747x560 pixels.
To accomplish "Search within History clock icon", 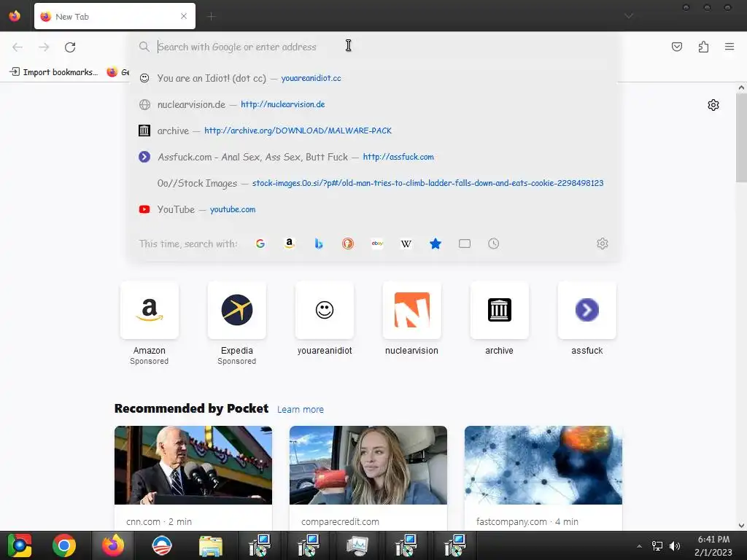I will point(494,244).
